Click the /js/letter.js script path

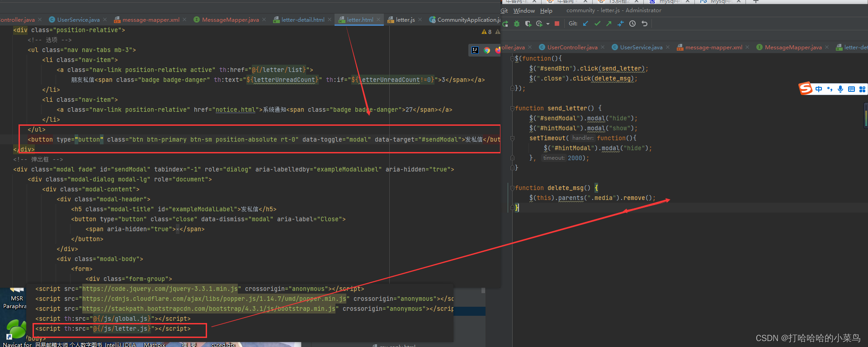click(122, 328)
